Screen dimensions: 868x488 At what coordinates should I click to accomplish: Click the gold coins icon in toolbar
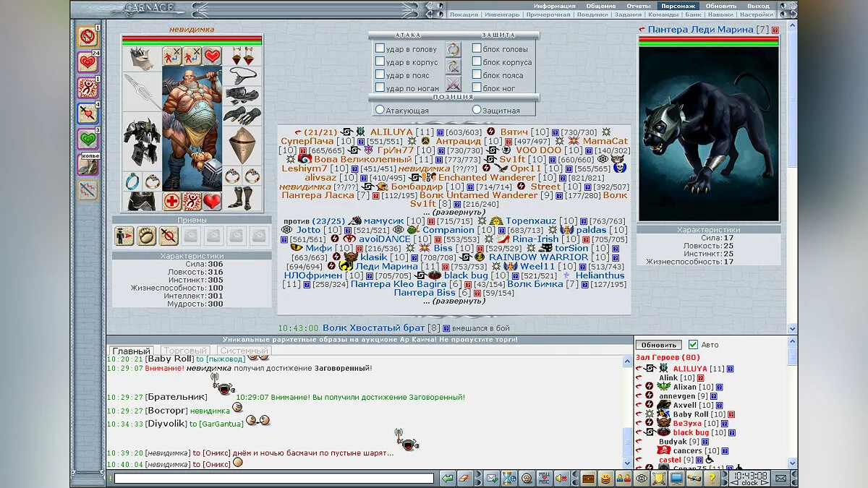pyautogui.click(x=605, y=478)
